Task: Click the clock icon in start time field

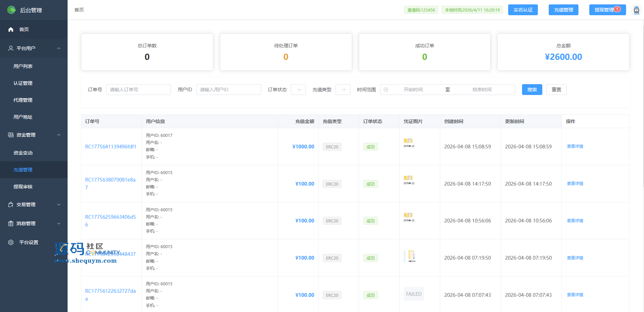Action: click(386, 90)
